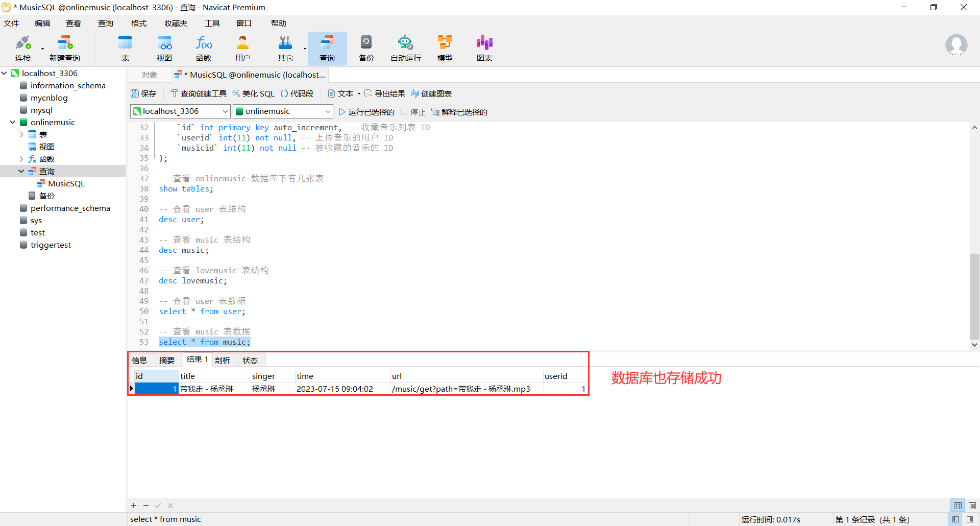The width and height of the screenshot is (980, 526).
Task: Switch to the Objects (对象) tab
Action: [x=150, y=75]
